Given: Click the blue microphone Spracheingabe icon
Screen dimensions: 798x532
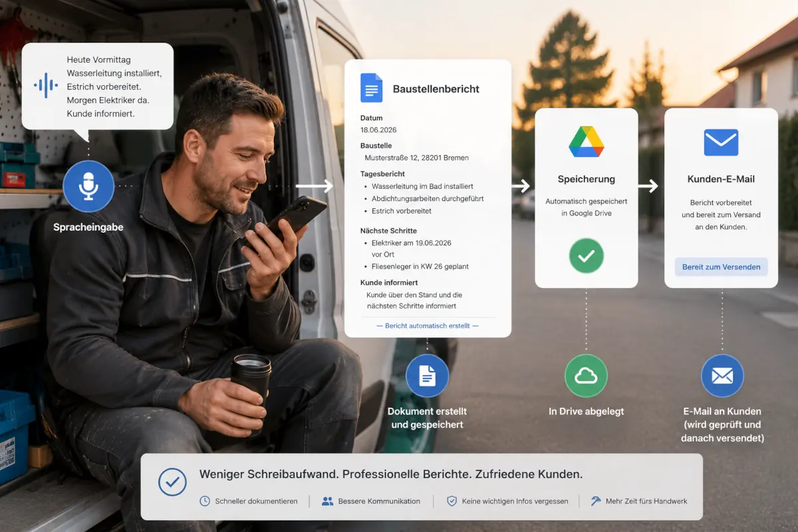Looking at the screenshot, I should coord(88,186).
